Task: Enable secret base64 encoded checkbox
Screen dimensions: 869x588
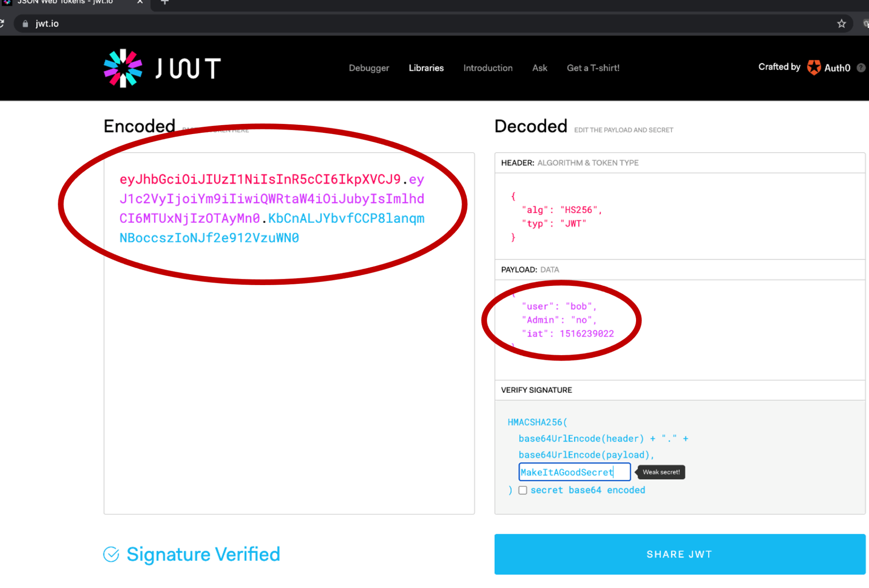Action: (523, 490)
